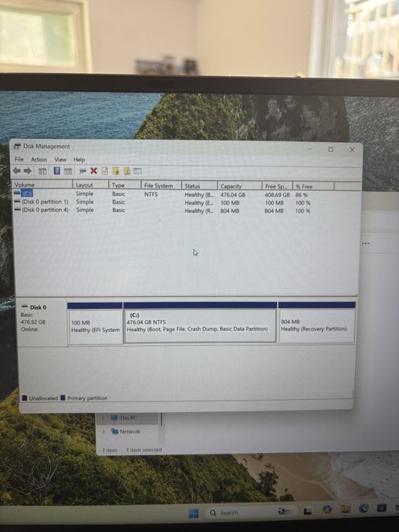Maximize the Disk Management window
This screenshot has width=399, height=532.
click(x=331, y=149)
